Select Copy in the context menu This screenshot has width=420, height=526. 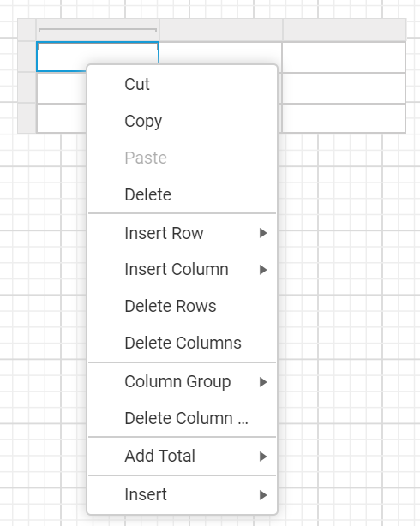[182, 121]
